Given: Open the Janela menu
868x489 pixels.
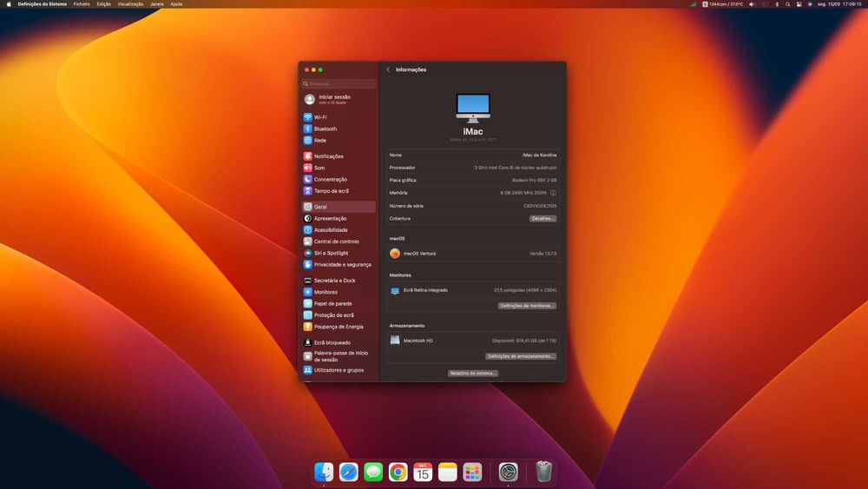Looking at the screenshot, I should [x=156, y=3].
